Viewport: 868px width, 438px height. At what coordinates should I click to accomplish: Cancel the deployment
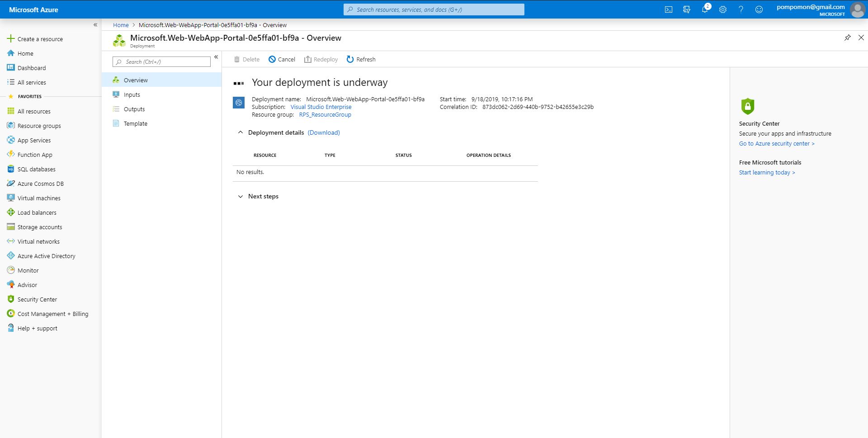point(282,59)
